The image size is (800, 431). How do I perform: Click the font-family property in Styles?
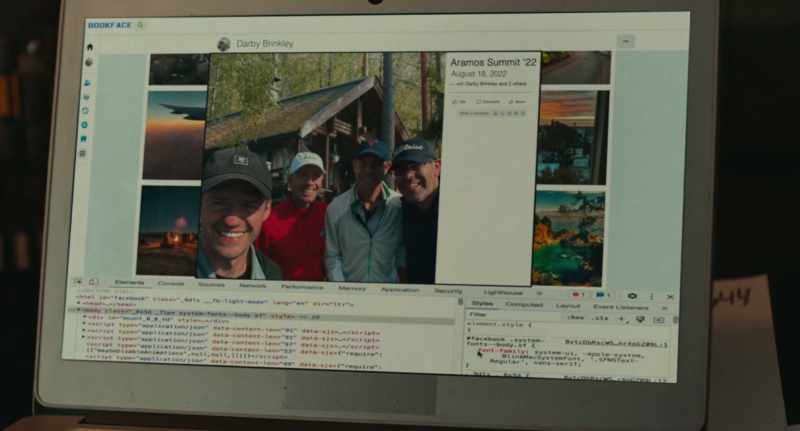(x=502, y=351)
